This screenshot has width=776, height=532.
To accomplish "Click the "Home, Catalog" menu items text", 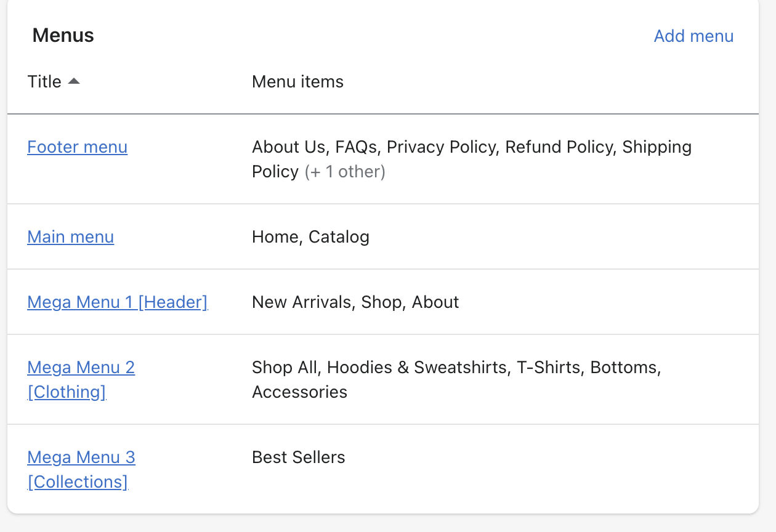I will tap(310, 237).
